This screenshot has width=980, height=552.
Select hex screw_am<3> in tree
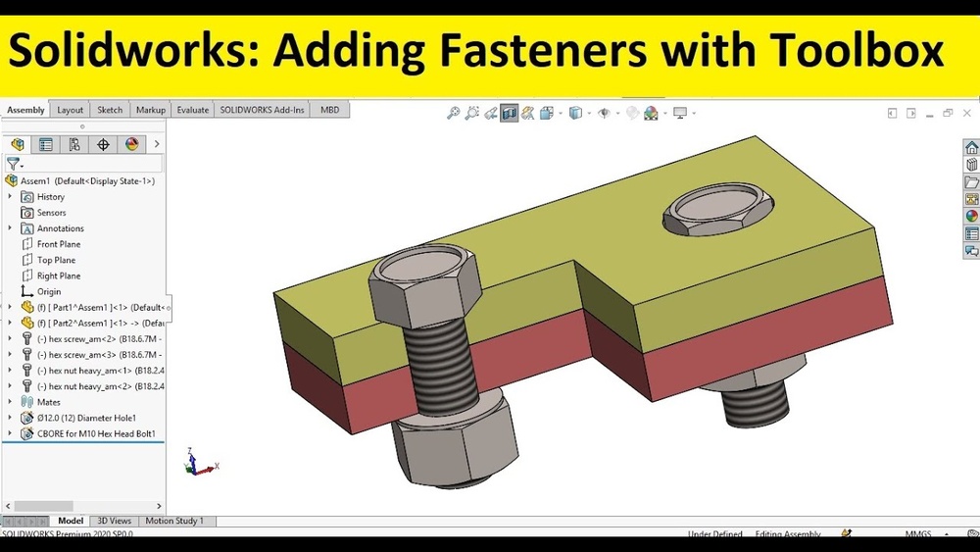tap(92, 355)
